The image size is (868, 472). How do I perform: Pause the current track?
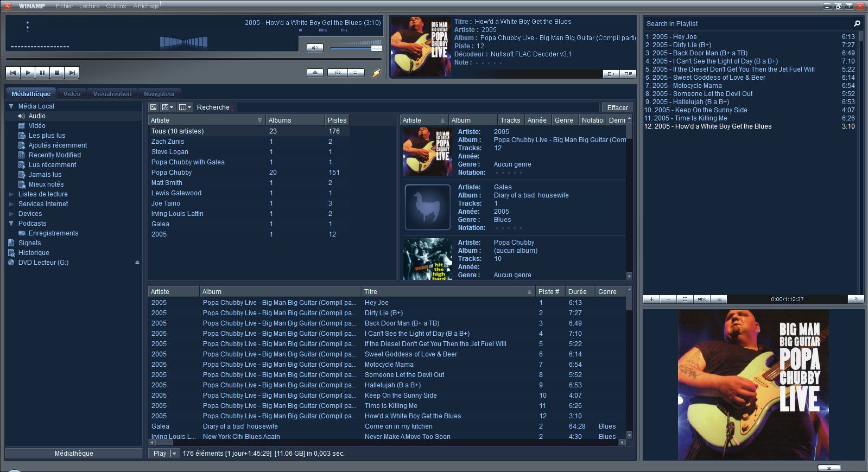(x=42, y=72)
